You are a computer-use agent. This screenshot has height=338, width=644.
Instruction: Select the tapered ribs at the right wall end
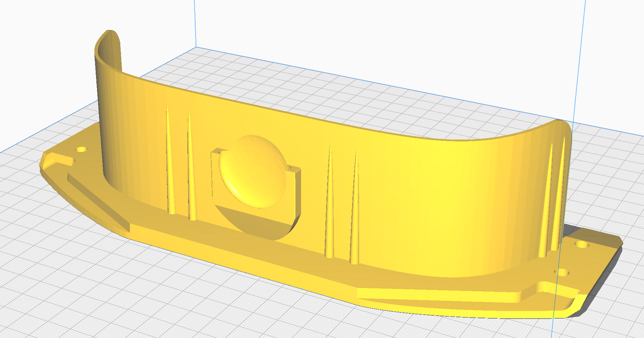[x=554, y=199]
